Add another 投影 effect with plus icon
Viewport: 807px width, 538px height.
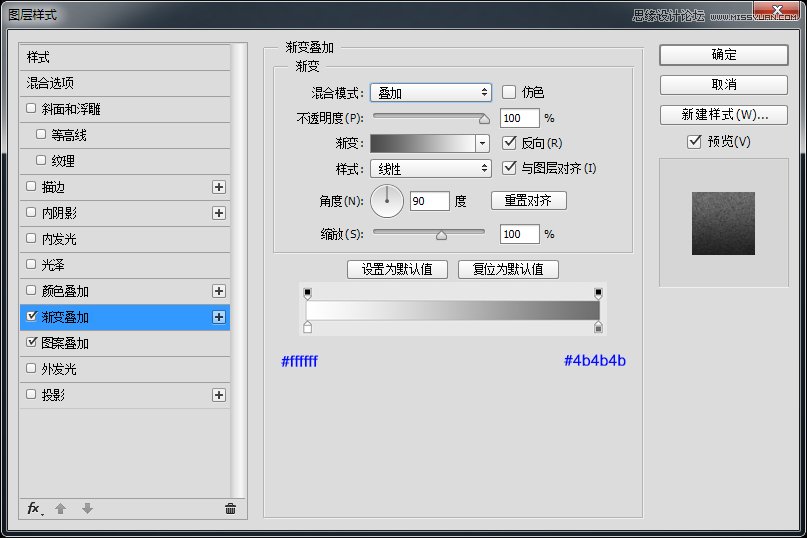219,395
